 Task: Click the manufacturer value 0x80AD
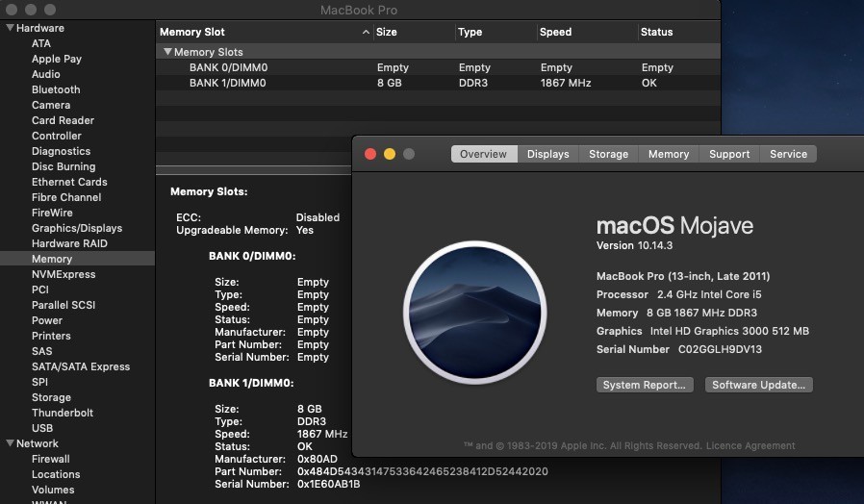[318, 459]
